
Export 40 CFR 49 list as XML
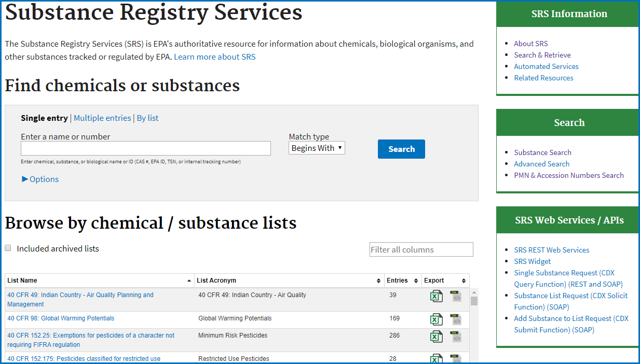coord(456,296)
